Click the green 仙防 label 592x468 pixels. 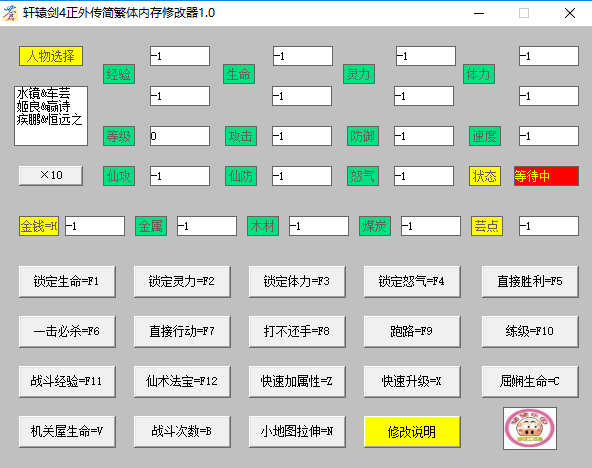[x=241, y=176]
